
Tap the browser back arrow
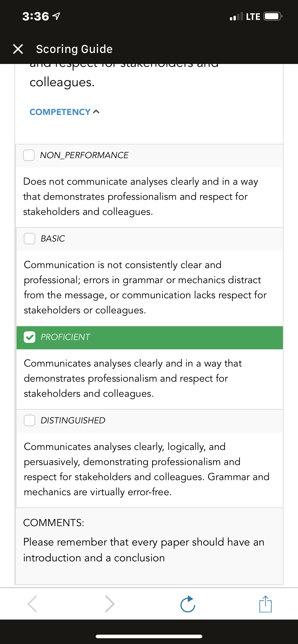click(x=33, y=604)
